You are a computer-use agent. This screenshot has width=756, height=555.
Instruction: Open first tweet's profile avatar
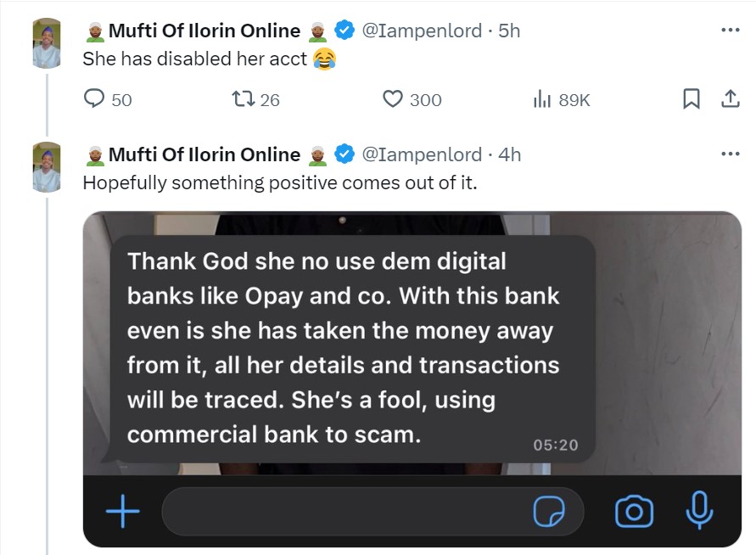coord(47,43)
